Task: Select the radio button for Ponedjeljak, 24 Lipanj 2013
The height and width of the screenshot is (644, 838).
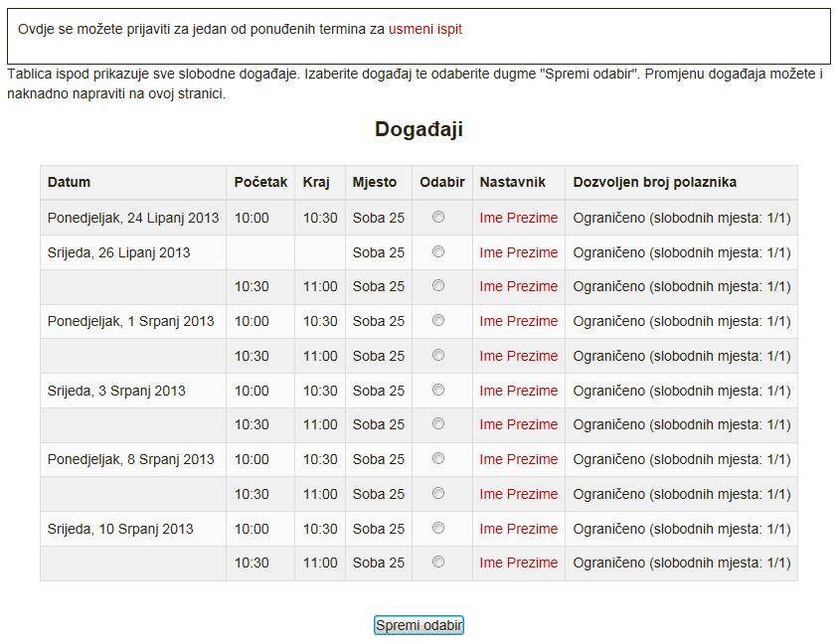Action: point(438,217)
